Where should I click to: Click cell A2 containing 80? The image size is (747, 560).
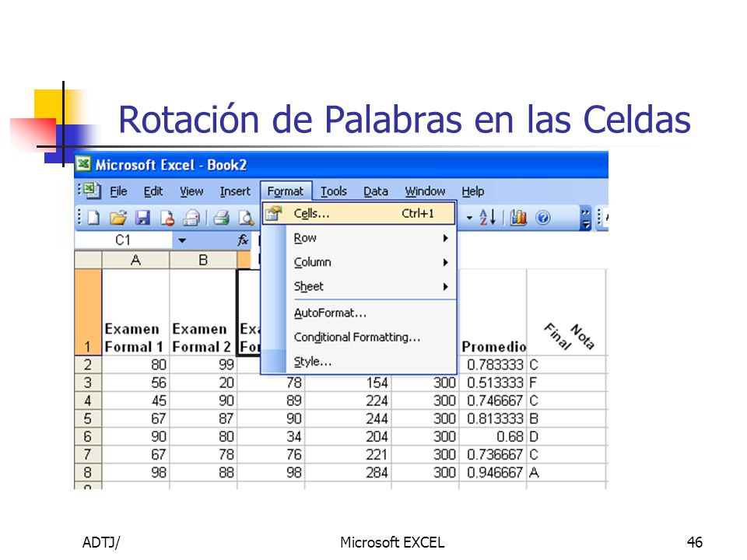coord(135,365)
